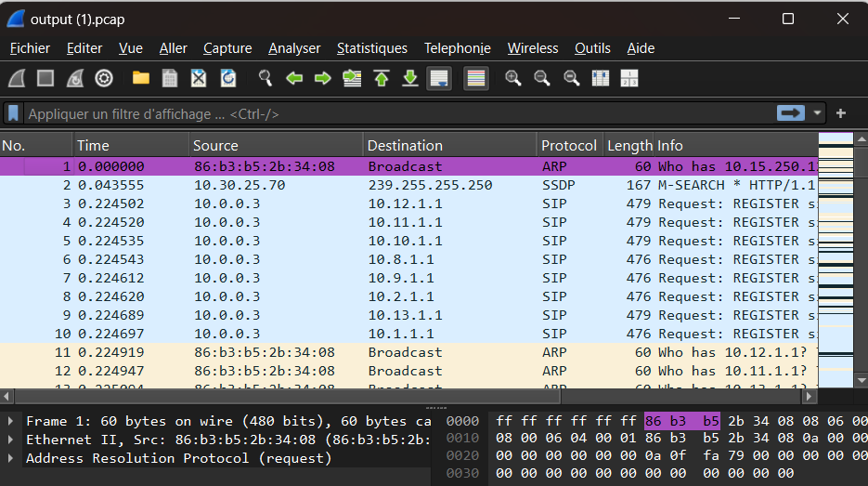868x486 pixels.
Task: Apply display filter arrow button
Action: [791, 113]
